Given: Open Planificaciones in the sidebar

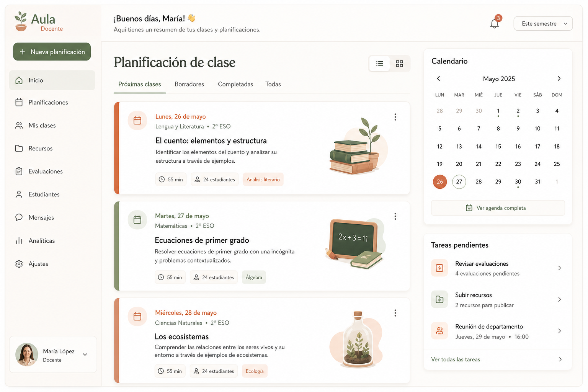Looking at the screenshot, I should pyautogui.click(x=52, y=103).
